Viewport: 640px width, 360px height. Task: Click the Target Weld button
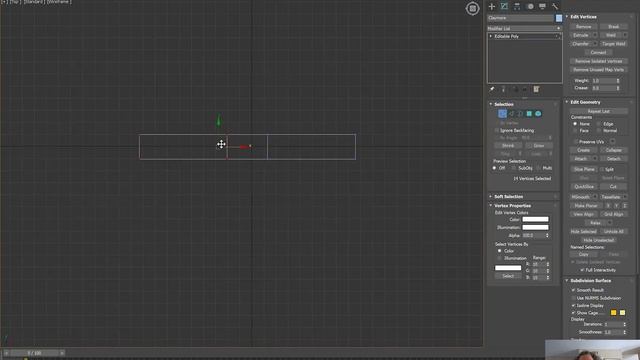(613, 44)
